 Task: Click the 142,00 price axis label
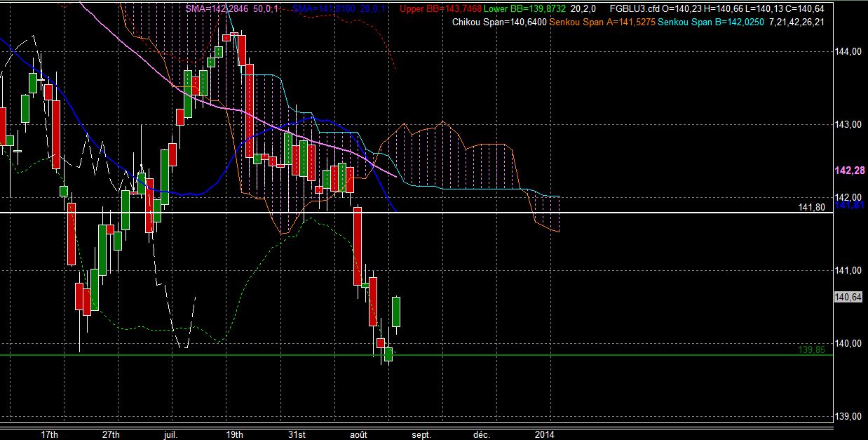(x=850, y=196)
